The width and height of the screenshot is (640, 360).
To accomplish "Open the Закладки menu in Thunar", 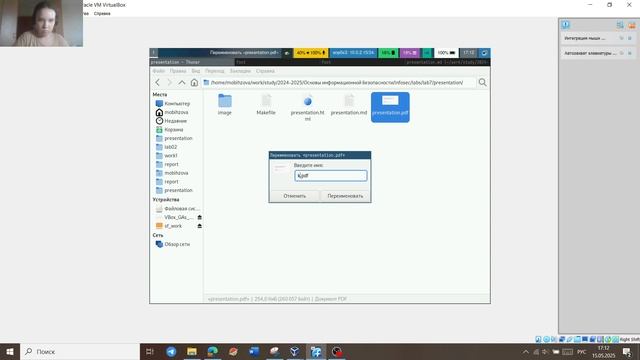I will click(x=240, y=71).
